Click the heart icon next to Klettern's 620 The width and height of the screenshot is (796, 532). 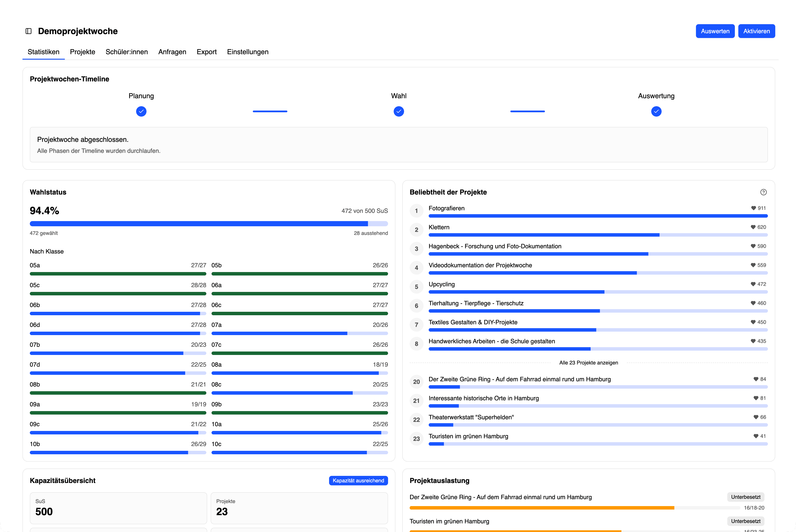[753, 227]
